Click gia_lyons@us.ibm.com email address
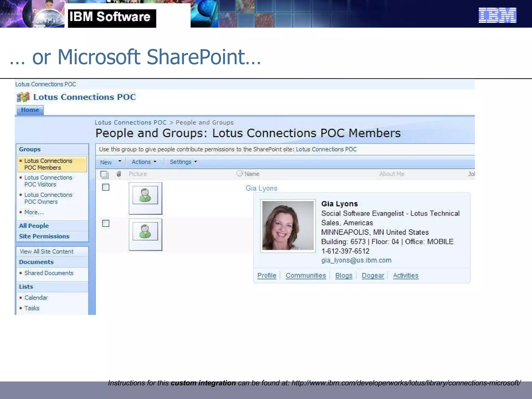The image size is (532, 399). (x=356, y=260)
